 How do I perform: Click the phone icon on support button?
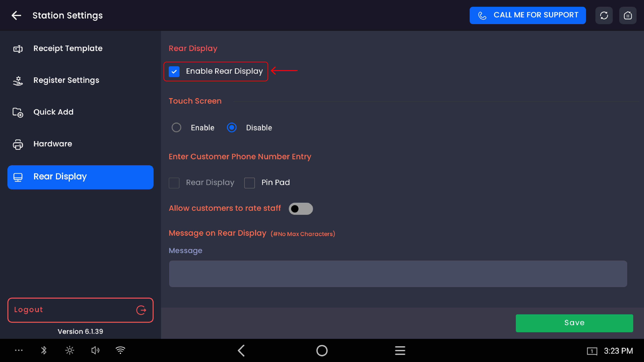point(482,15)
